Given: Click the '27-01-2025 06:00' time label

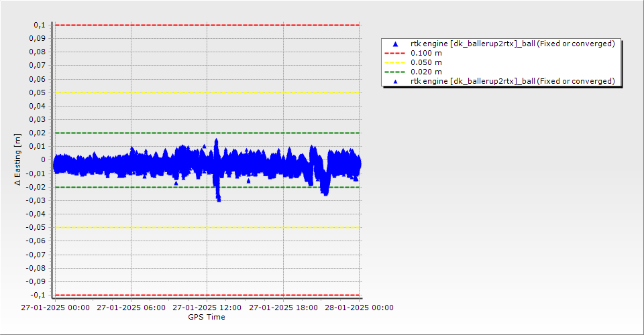Looking at the screenshot, I should pos(131,308).
